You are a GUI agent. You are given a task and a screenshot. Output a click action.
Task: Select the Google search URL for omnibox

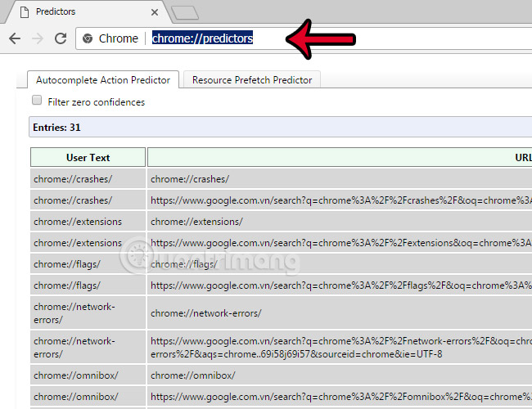[340, 397]
